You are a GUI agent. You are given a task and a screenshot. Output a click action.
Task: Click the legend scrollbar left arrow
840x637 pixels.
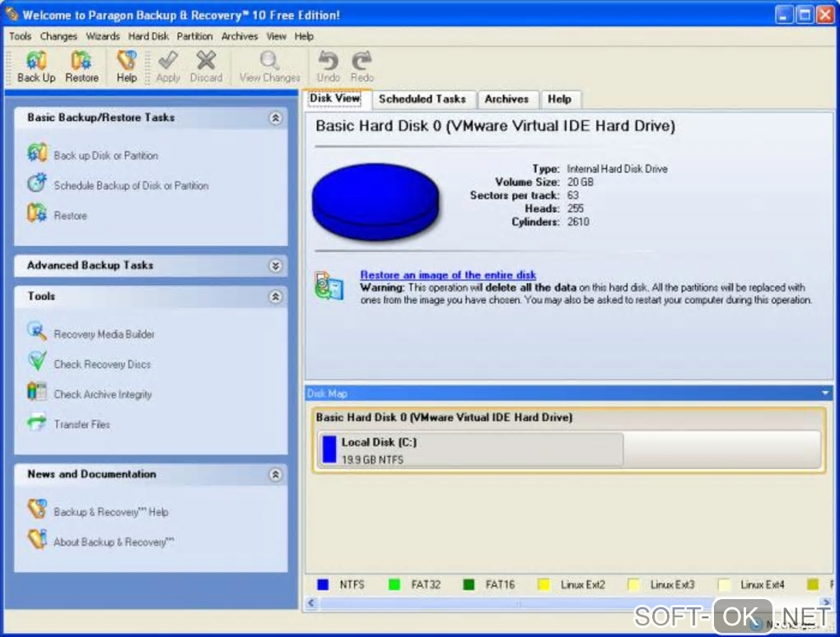[311, 603]
